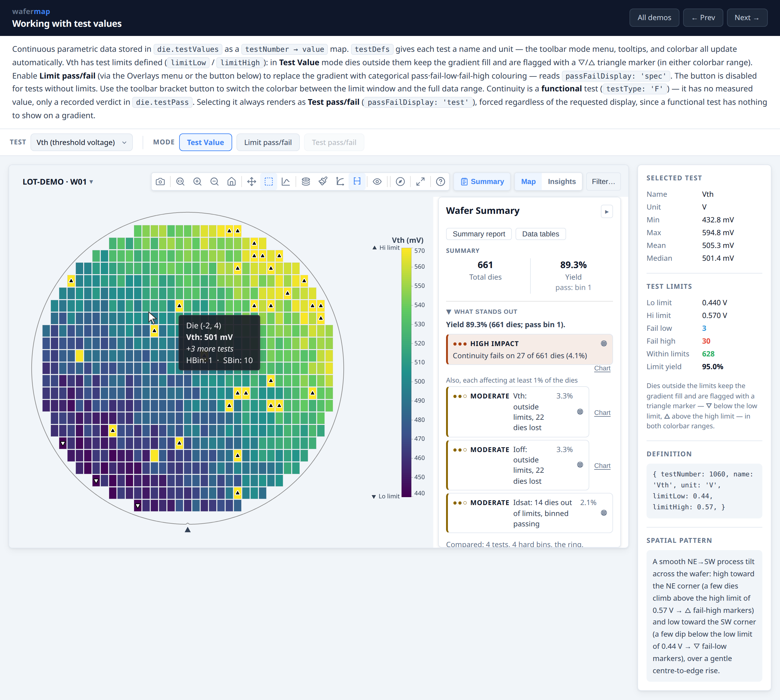Reset the view with the home icon

coord(232,182)
